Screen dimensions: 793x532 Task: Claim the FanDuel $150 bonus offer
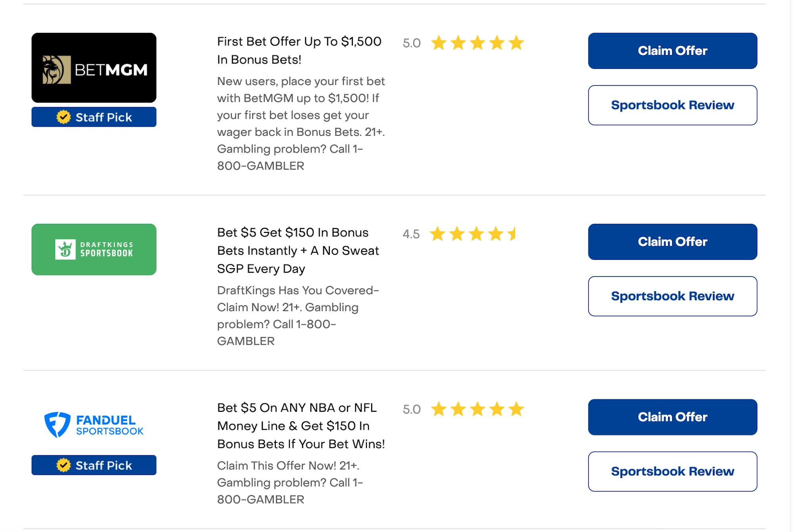coord(672,417)
